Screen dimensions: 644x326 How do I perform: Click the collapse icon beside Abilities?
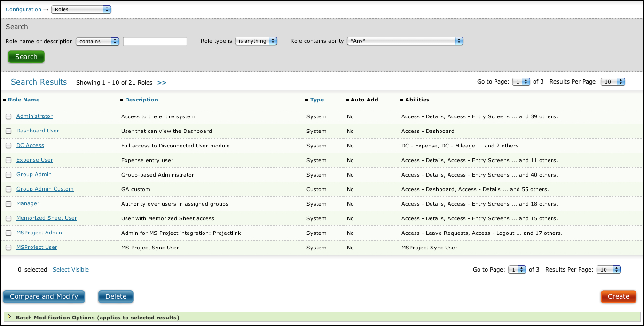pos(402,100)
